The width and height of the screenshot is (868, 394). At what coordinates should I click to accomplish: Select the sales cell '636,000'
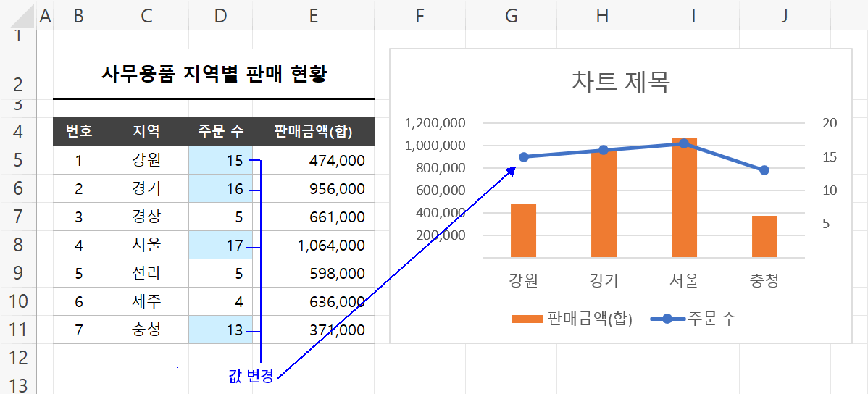point(313,301)
